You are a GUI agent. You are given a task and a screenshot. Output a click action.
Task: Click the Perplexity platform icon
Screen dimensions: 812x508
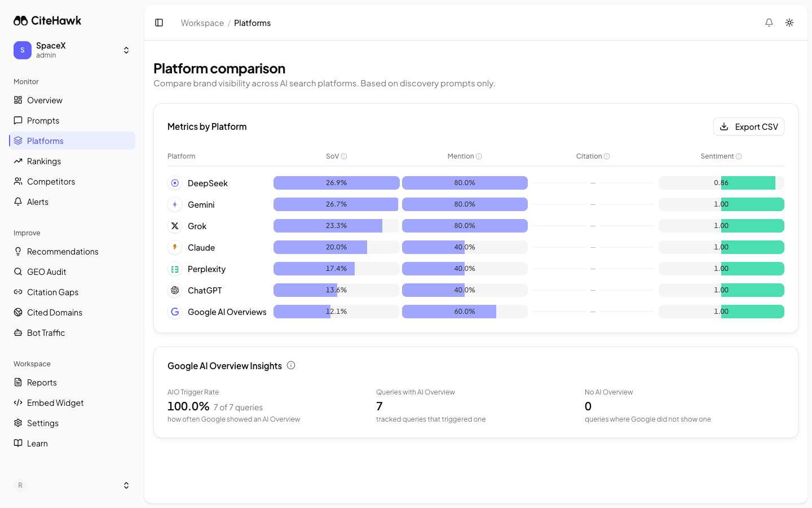tap(175, 269)
